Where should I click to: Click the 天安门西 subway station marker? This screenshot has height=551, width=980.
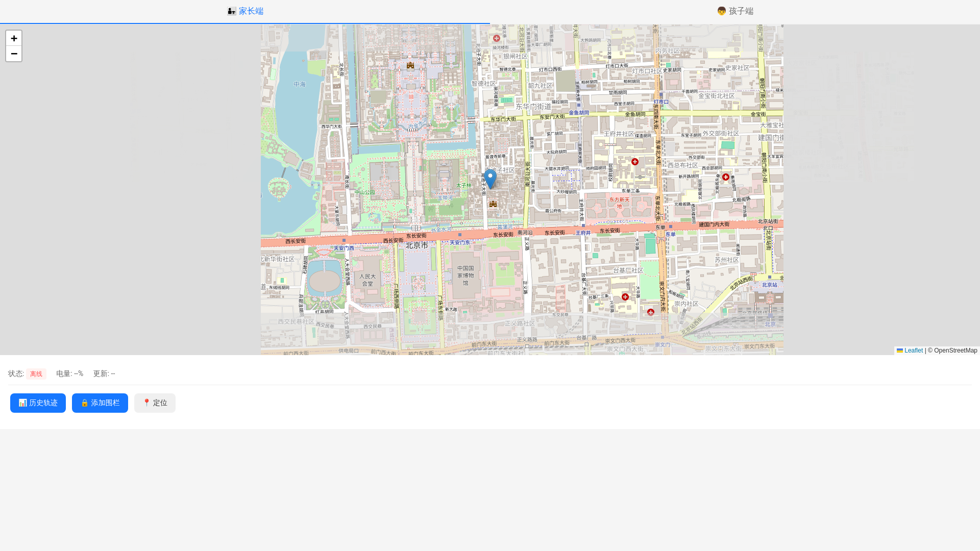(x=344, y=240)
